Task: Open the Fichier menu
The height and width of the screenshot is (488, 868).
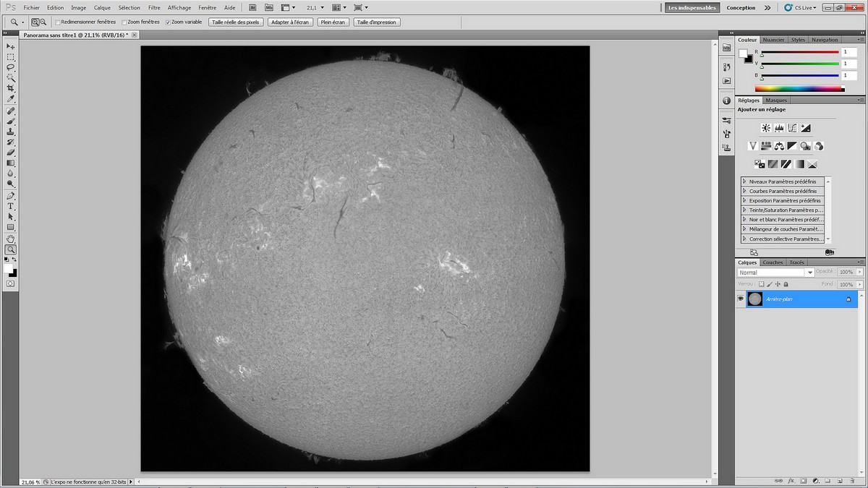Action: pyautogui.click(x=32, y=8)
